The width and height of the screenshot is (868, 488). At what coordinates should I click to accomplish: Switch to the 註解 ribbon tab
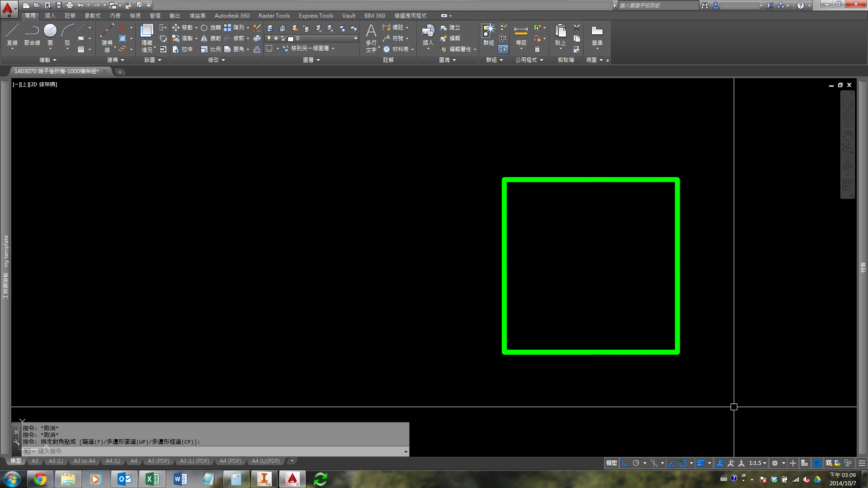pyautogui.click(x=70, y=15)
